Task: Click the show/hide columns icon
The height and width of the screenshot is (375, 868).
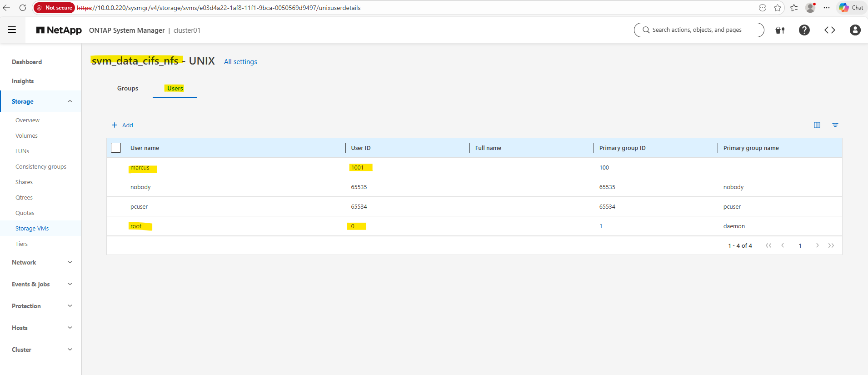Action: click(x=817, y=125)
